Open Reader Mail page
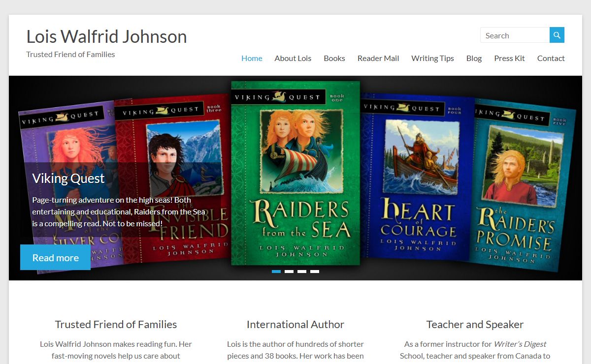 (378, 58)
